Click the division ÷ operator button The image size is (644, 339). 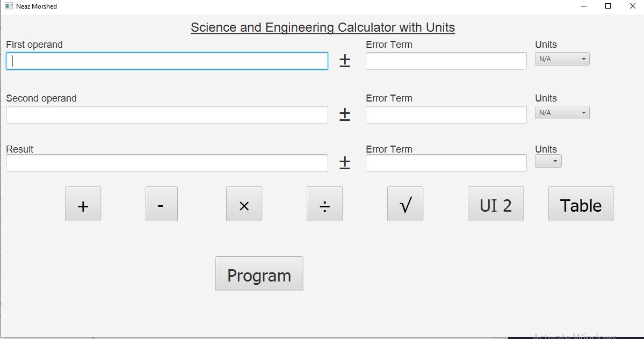pos(324,204)
